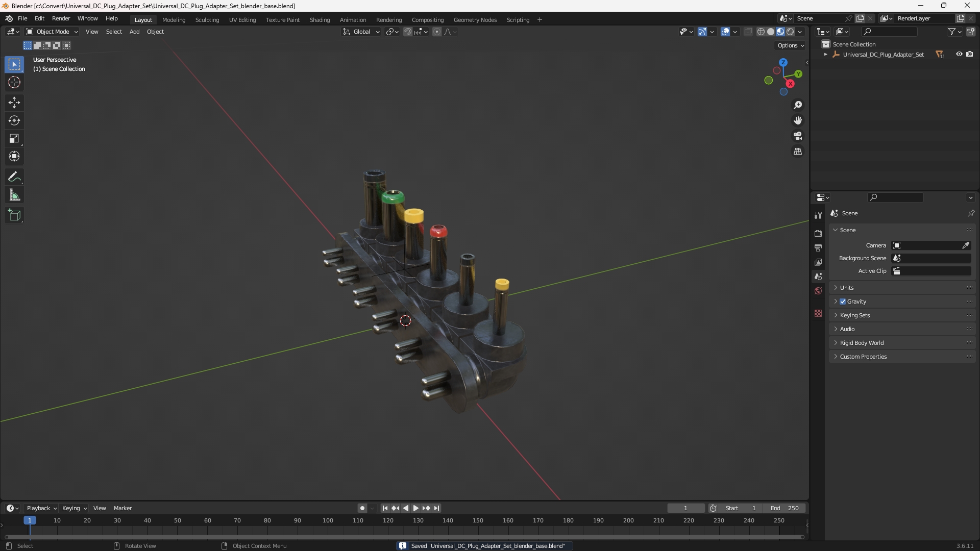
Task: Click the zoom view magnifier icon
Action: click(798, 105)
